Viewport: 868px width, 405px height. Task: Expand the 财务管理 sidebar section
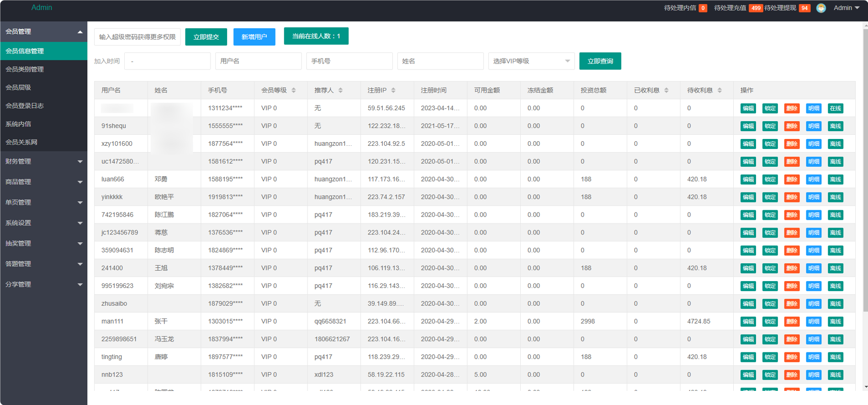click(43, 161)
